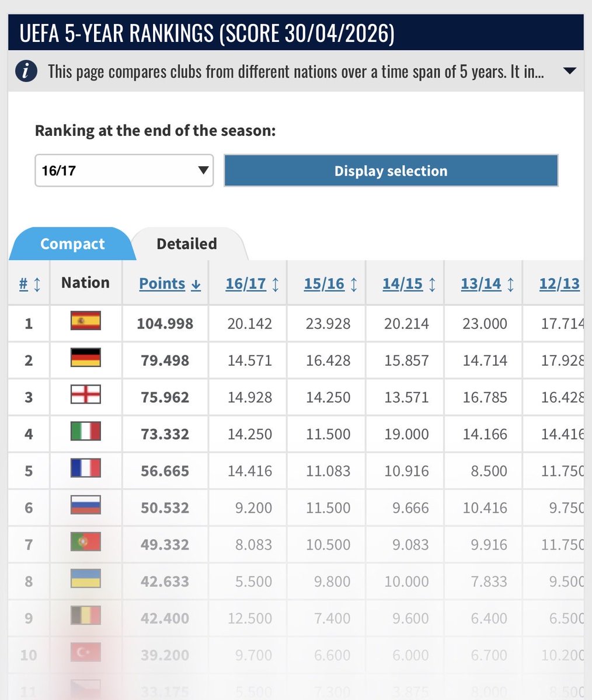Select the points value 39.200

[165, 655]
